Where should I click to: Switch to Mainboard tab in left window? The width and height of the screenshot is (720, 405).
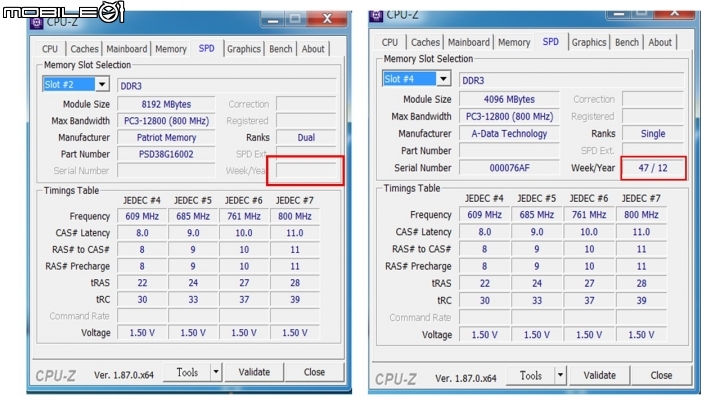pyautogui.click(x=127, y=49)
